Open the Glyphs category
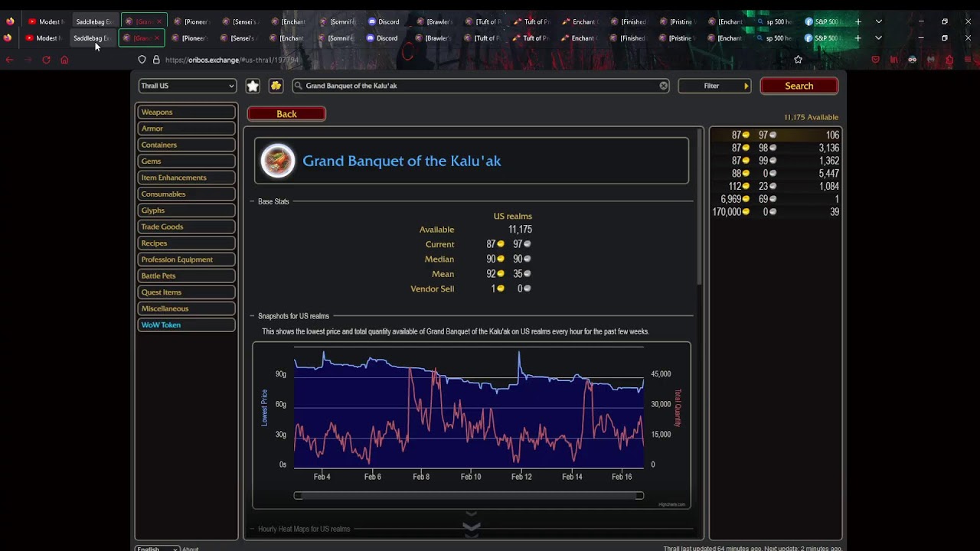This screenshot has height=551, width=980. click(187, 210)
